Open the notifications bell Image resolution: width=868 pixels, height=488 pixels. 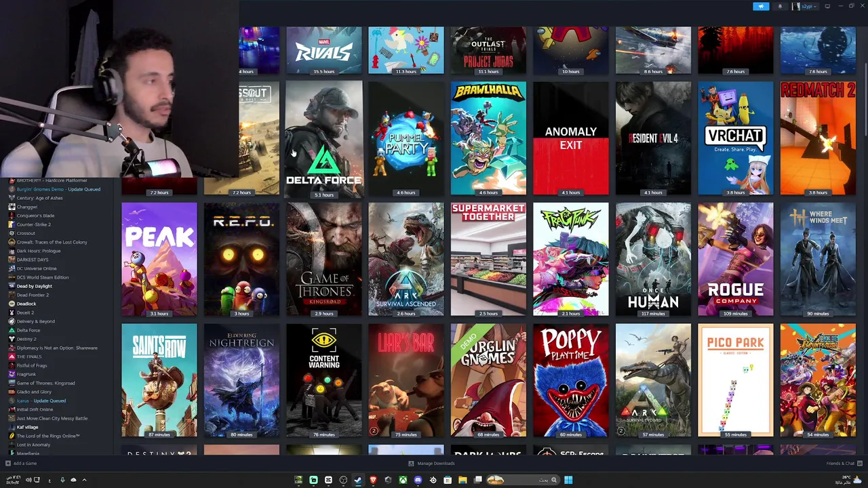pyautogui.click(x=780, y=6)
